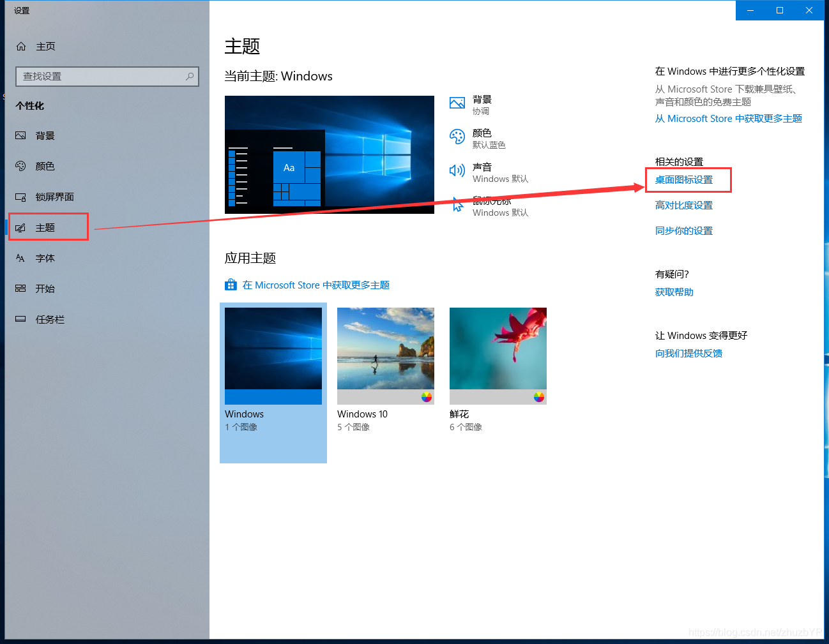Image resolution: width=829 pixels, height=644 pixels.
Task: Open the 任务栏 settings page
Action: pos(107,319)
